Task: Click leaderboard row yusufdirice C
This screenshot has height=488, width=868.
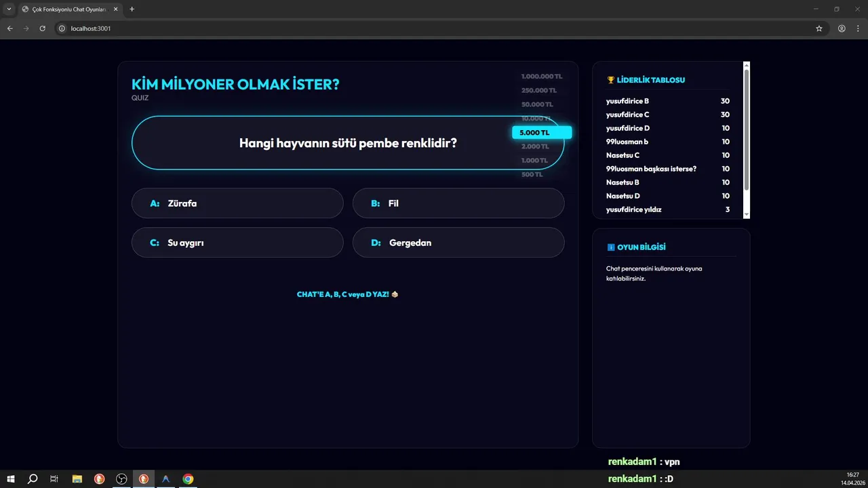Action: pos(668,115)
